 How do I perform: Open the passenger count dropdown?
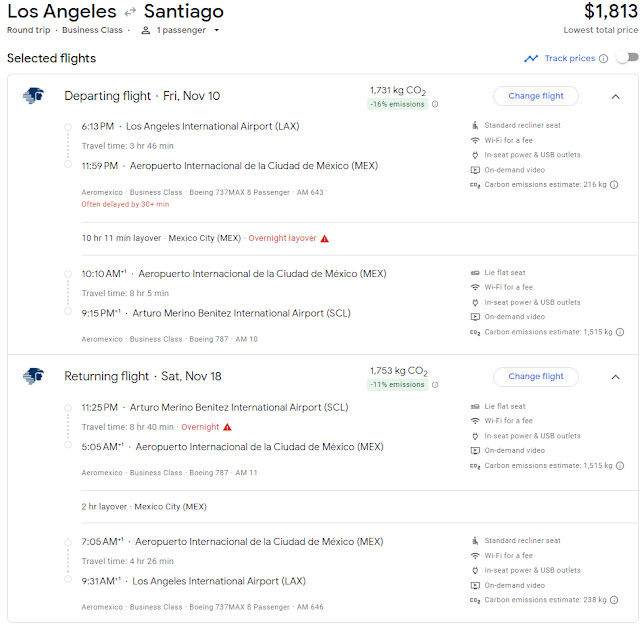click(x=181, y=30)
